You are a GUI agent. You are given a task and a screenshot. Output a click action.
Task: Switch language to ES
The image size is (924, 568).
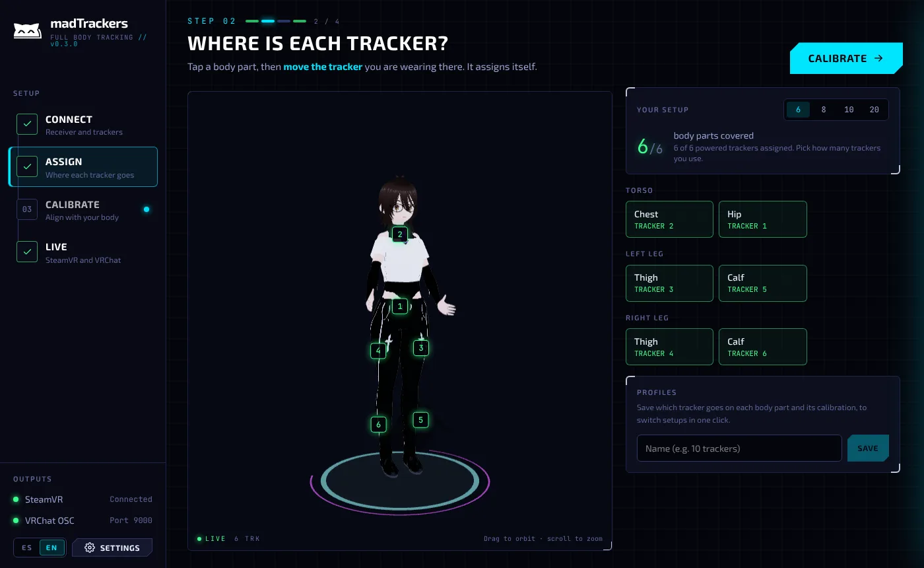tap(27, 548)
